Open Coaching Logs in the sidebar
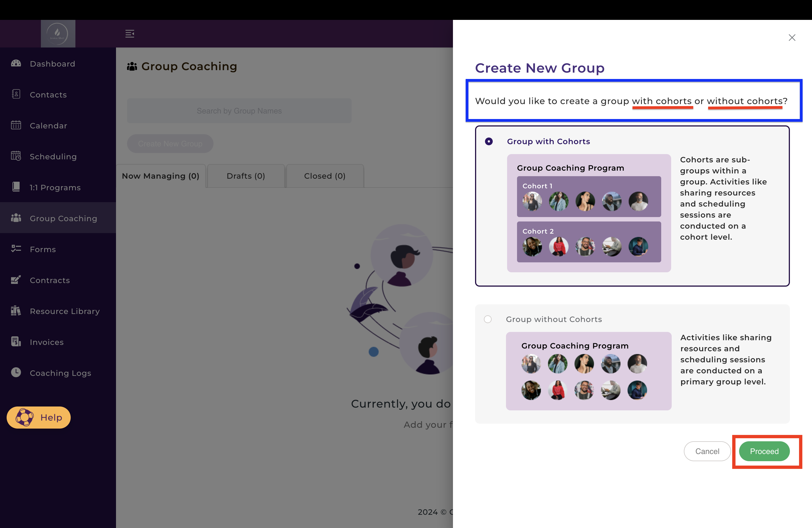Screen dimensions: 812x528 tap(58, 373)
